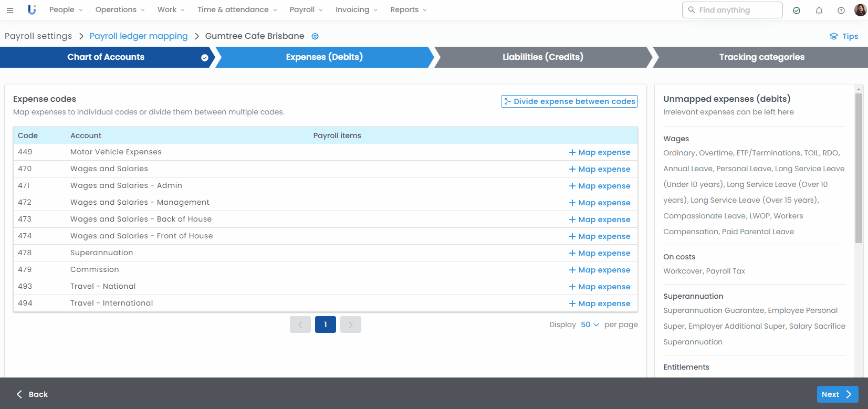The image size is (868, 409).
Task: Click the settings gear beside Gumtree Cafe Brisbane
Action: (315, 36)
